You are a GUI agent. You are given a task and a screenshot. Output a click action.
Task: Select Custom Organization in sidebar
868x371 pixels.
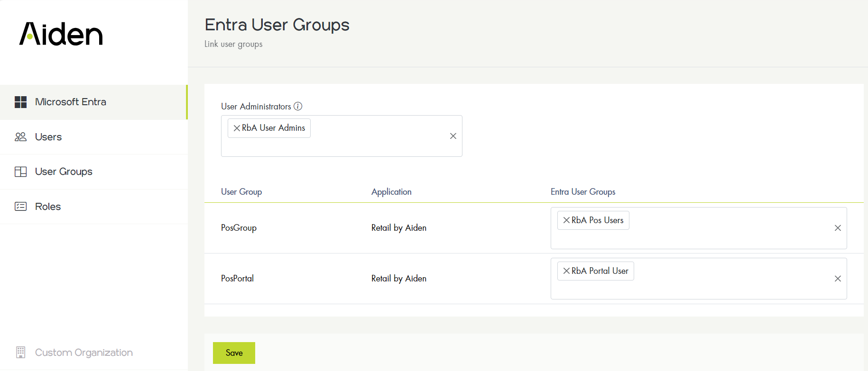pyautogui.click(x=94, y=353)
